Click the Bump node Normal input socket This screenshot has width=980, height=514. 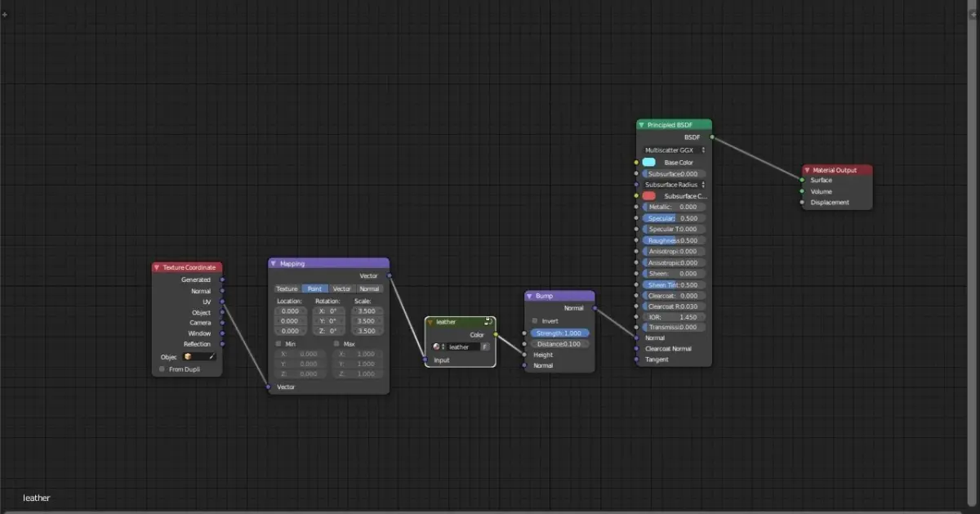524,365
